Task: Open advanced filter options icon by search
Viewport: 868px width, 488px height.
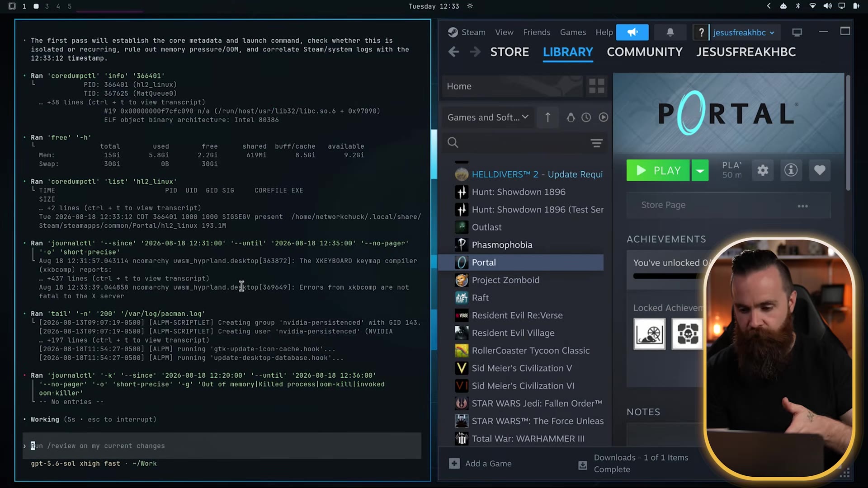Action: [x=596, y=143]
